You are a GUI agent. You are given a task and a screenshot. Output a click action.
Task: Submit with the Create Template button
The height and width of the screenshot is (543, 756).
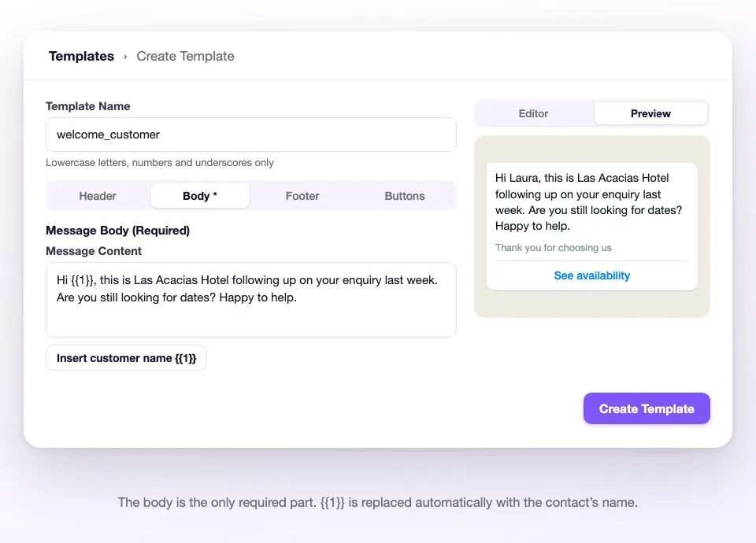[x=647, y=408]
